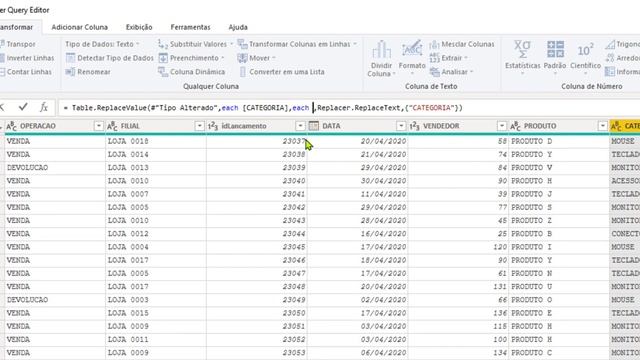The width and height of the screenshot is (640, 360).
Task: Click the cell LOJA 0011
Action: coord(156,340)
